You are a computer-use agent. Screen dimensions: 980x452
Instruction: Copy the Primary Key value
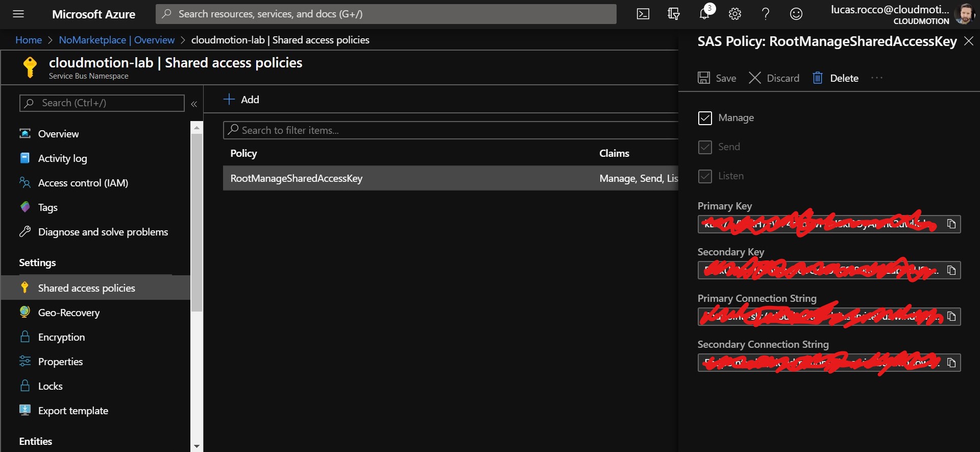click(951, 224)
